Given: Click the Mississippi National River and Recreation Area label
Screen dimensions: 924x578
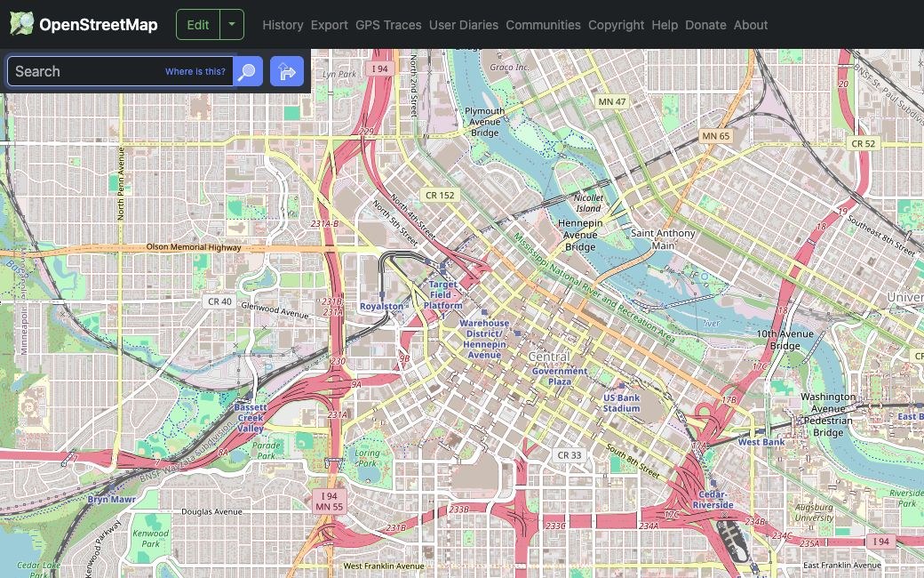Looking at the screenshot, I should point(594,288).
